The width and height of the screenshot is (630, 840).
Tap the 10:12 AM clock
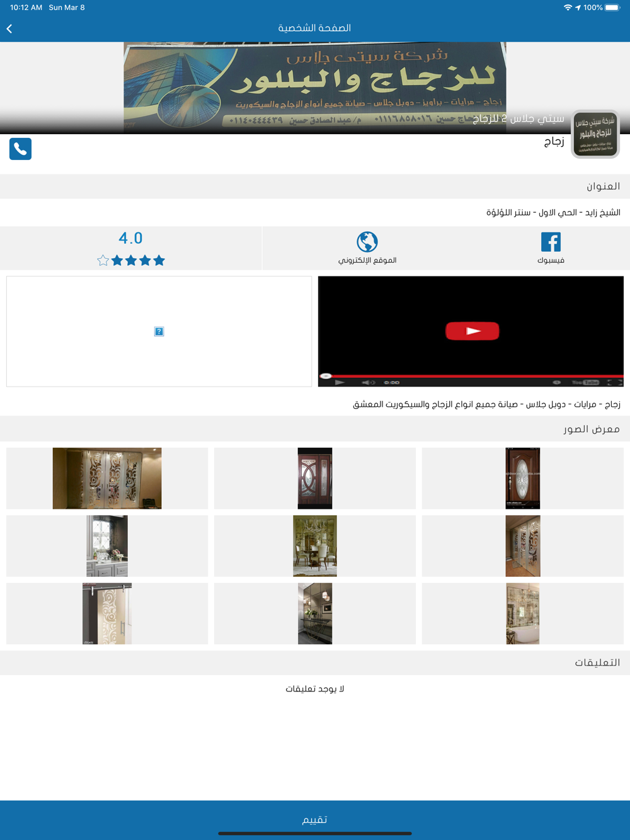click(26, 8)
